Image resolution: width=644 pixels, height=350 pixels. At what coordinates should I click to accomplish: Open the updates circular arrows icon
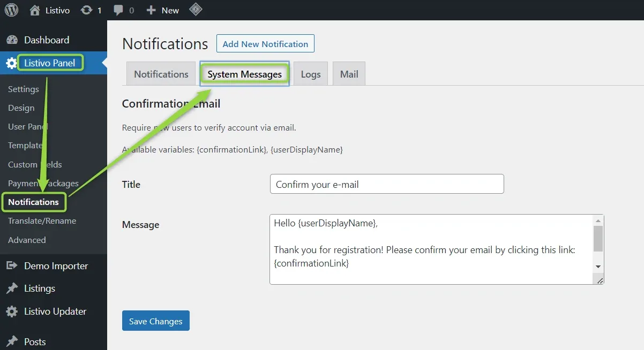86,10
